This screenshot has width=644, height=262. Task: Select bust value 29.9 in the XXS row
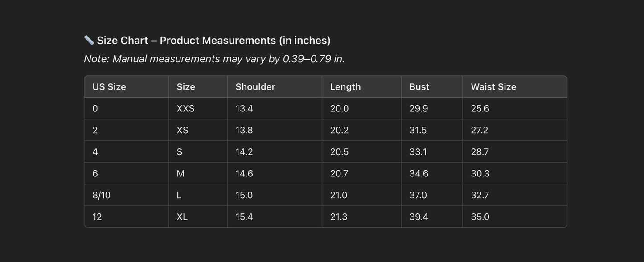(x=418, y=109)
